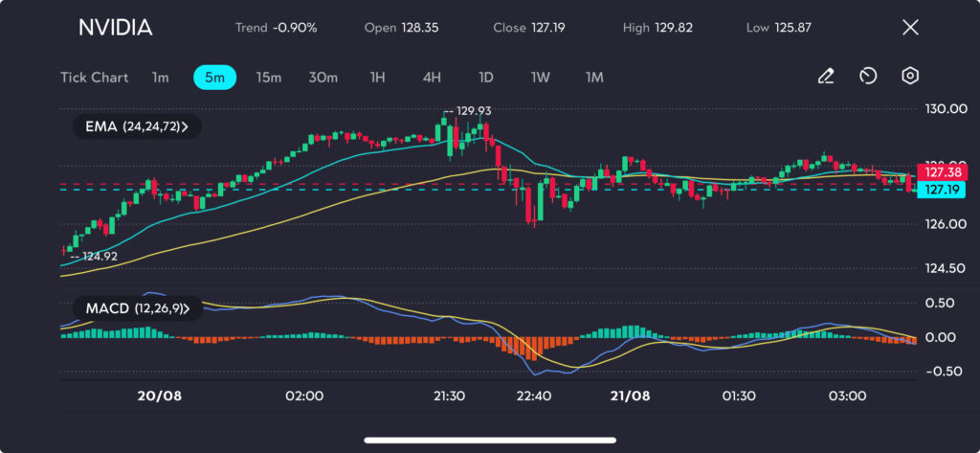
Task: Select the pencil drawing tool icon
Action: click(x=826, y=77)
